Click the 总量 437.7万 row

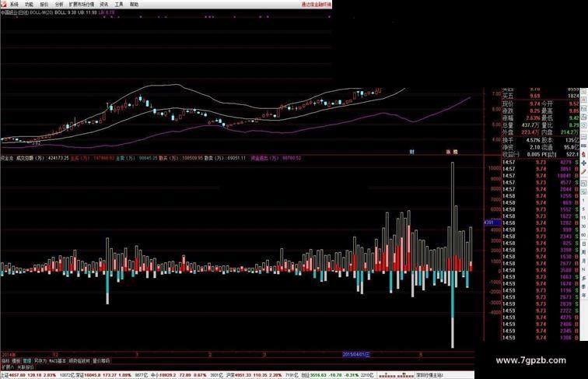(522, 125)
